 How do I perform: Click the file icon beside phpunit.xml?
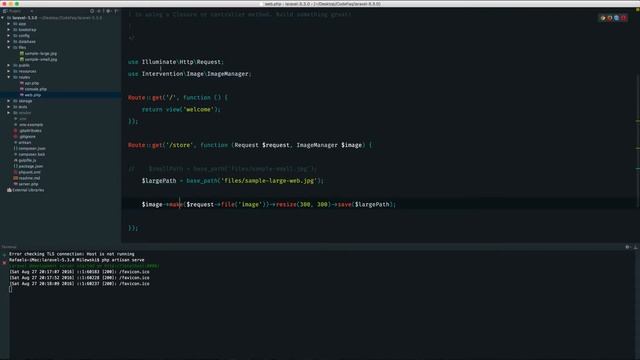tap(16, 172)
